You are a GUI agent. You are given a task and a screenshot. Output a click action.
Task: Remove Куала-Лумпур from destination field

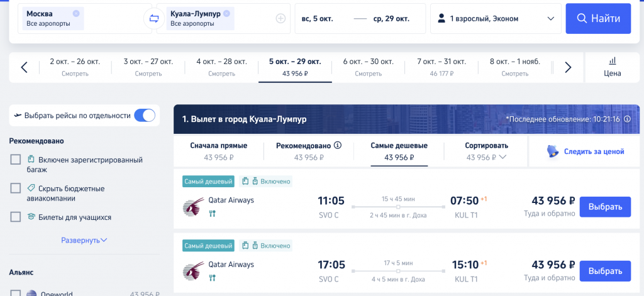coord(226,14)
